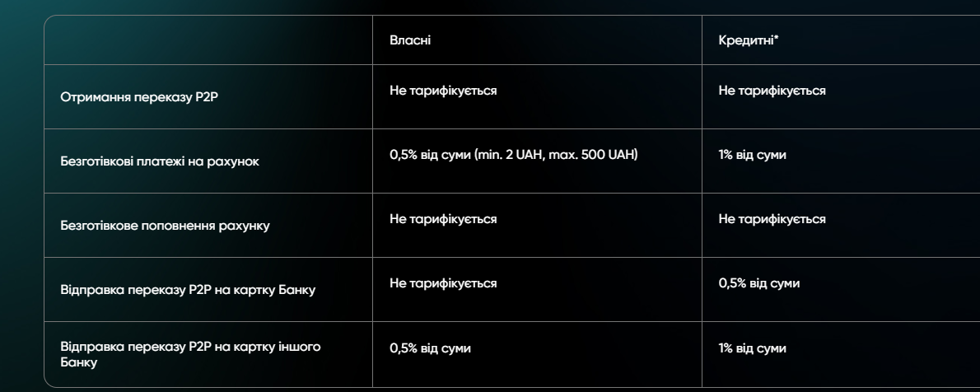Screen dimensions: 980x392
Task: Click '0,5% від суми' in the Кредитні column
Action: click(758, 283)
